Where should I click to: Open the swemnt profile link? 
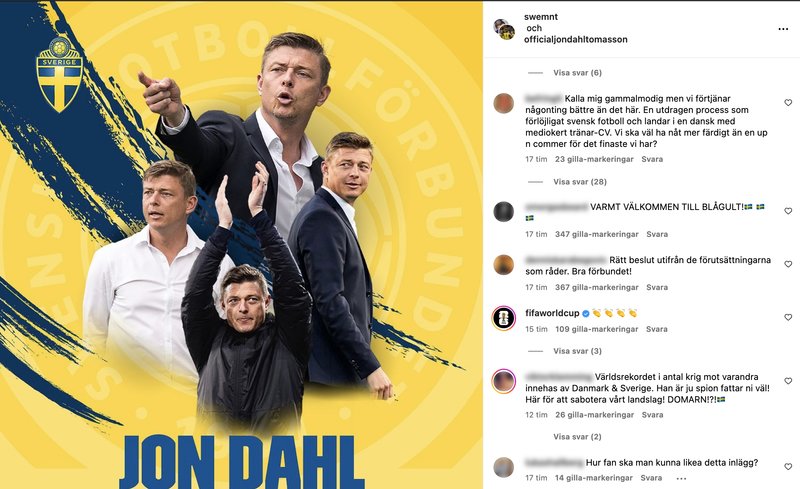coord(541,17)
